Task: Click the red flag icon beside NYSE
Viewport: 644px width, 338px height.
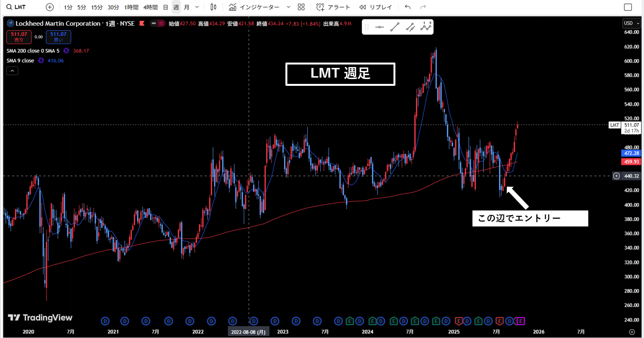Action: pyautogui.click(x=142, y=23)
